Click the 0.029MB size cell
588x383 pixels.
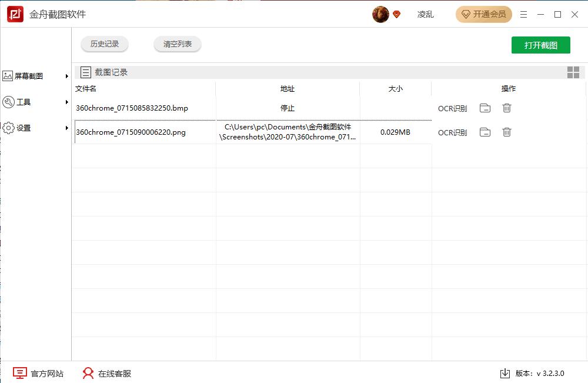point(395,132)
